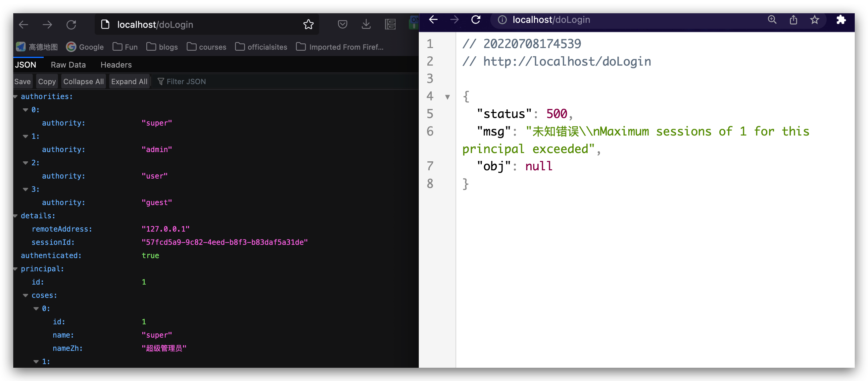Open the blogs bookmarks folder
Screen dimensions: 868x381
click(x=162, y=47)
